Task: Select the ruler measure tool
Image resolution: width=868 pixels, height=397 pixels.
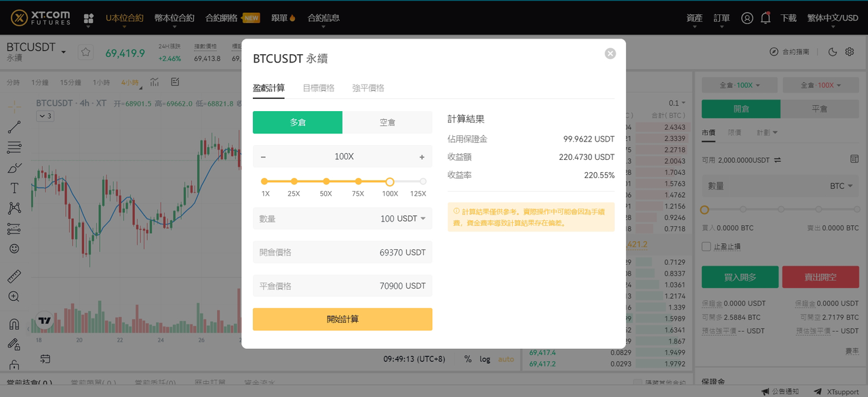Action: point(14,276)
